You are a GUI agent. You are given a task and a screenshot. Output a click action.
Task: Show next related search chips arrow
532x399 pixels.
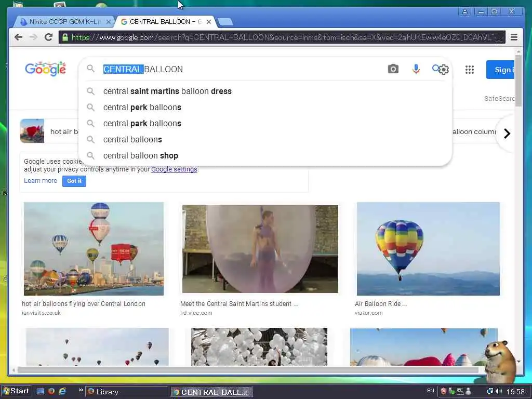pos(507,134)
